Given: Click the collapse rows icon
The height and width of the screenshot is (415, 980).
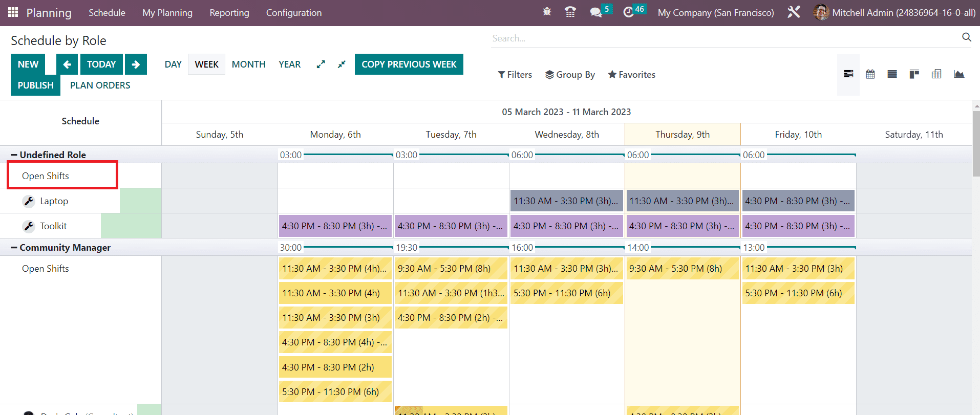Looking at the screenshot, I should coord(342,64).
